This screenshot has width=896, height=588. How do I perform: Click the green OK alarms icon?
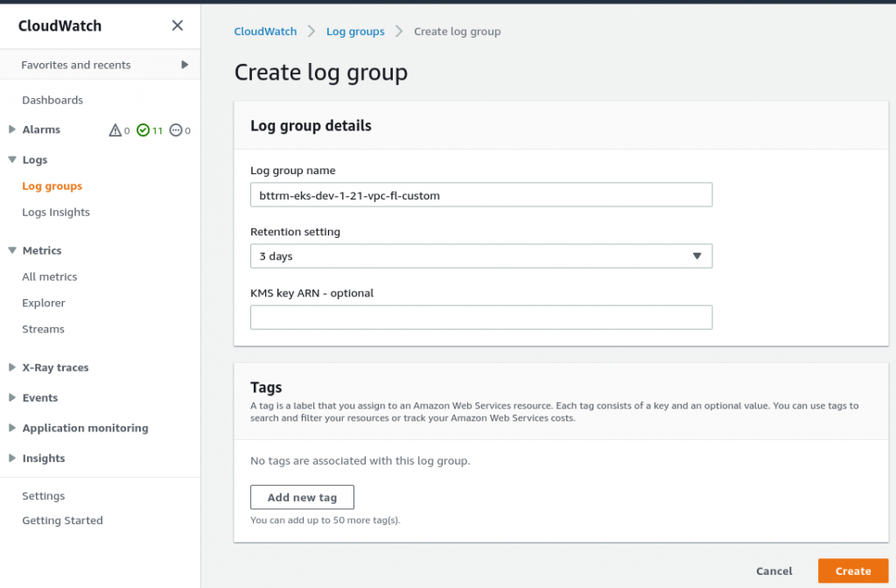(x=144, y=129)
